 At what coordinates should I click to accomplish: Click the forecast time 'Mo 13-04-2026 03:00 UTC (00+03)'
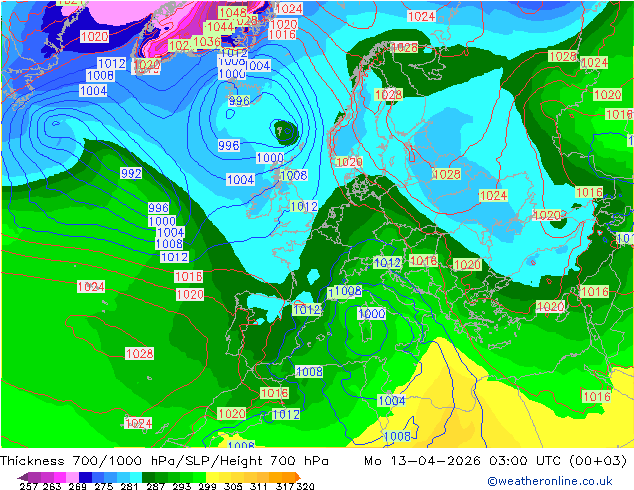(x=496, y=461)
